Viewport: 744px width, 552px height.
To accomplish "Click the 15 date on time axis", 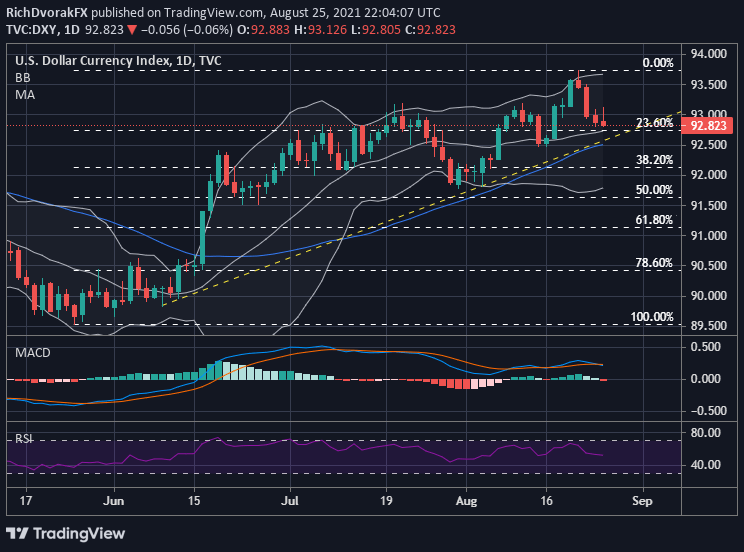I will pos(194,501).
